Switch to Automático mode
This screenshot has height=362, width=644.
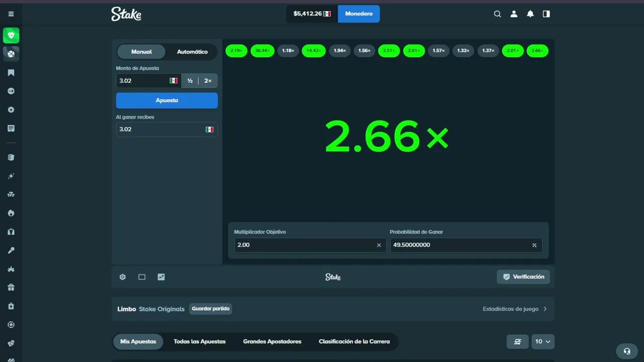pyautogui.click(x=192, y=52)
